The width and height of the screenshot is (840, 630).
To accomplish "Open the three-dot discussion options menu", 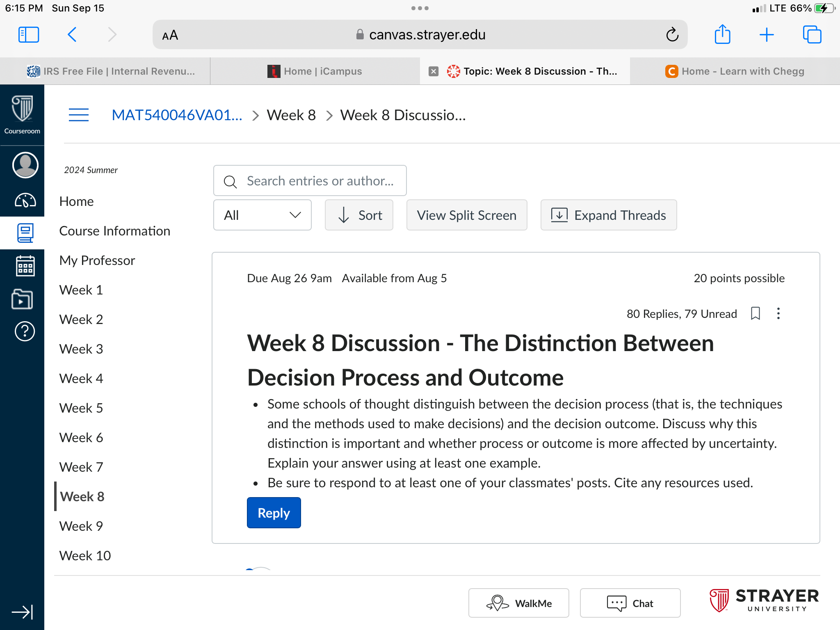I will click(x=778, y=313).
